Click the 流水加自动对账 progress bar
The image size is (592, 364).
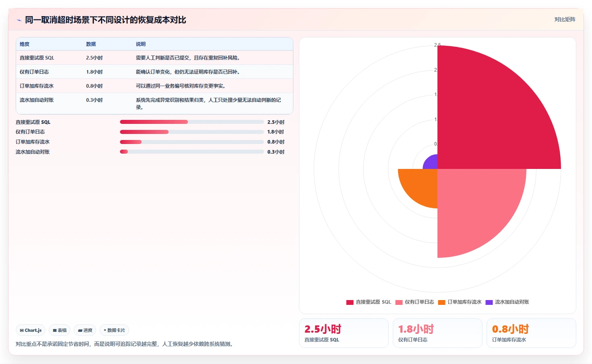tap(192, 152)
